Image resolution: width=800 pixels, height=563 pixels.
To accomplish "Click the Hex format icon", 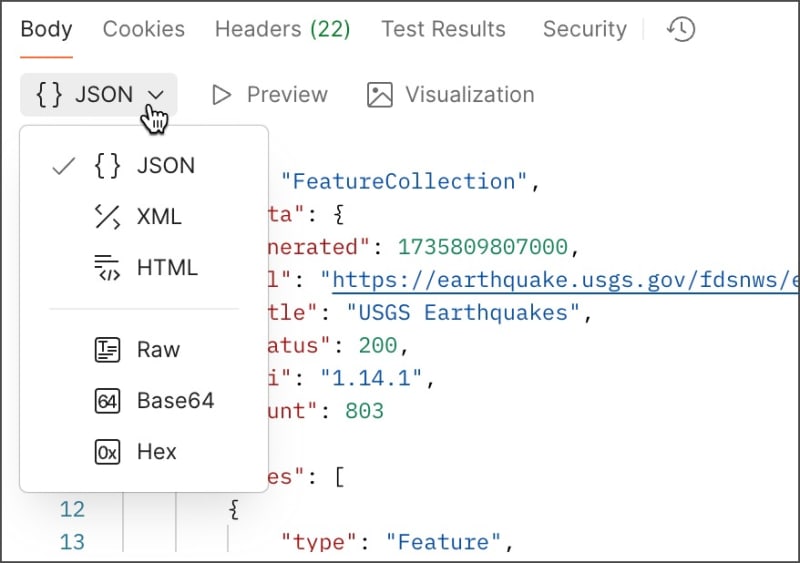I will [x=107, y=452].
